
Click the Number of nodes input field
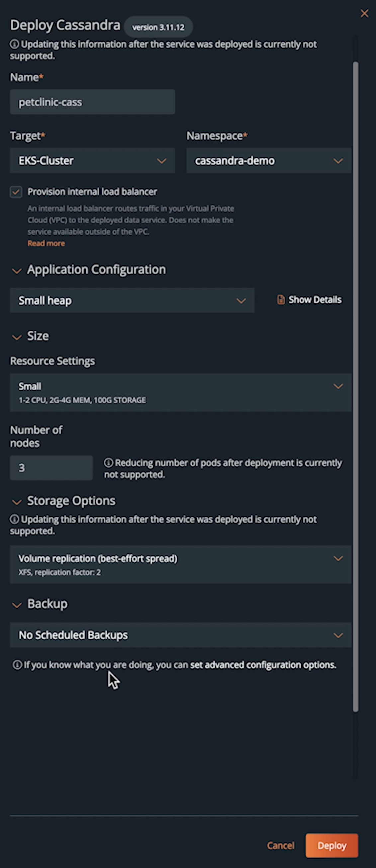pyautogui.click(x=51, y=468)
